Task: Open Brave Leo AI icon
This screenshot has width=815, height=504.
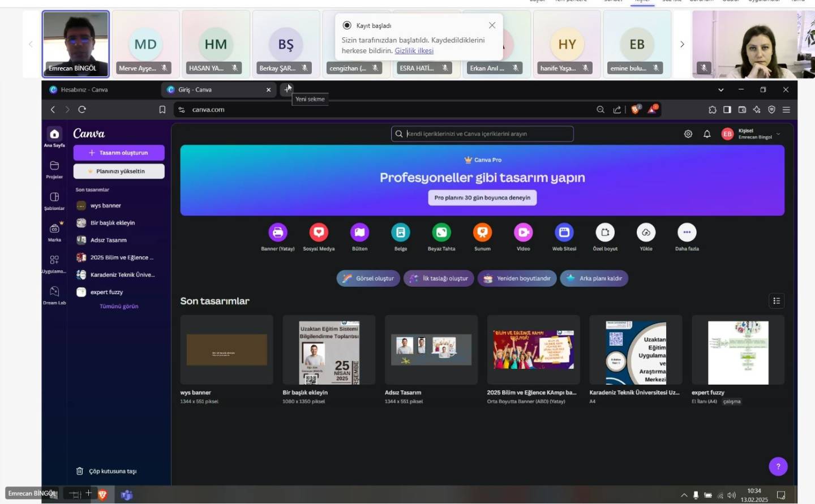Action: (x=757, y=110)
